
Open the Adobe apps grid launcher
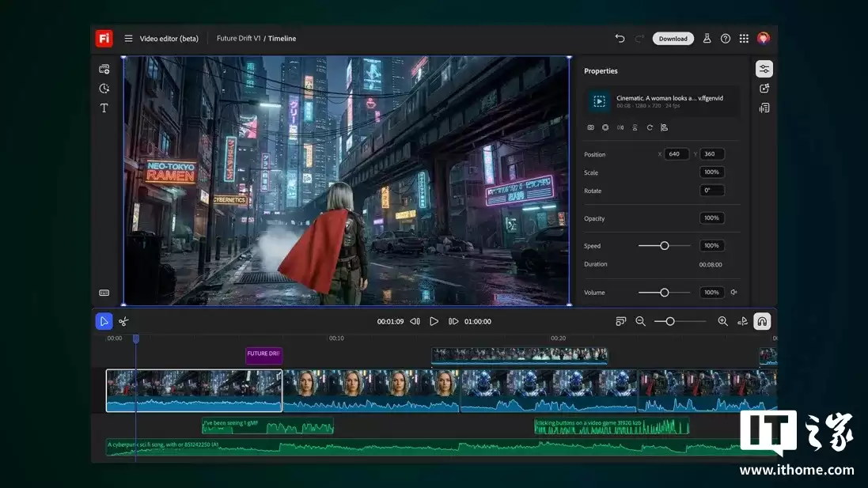point(744,38)
